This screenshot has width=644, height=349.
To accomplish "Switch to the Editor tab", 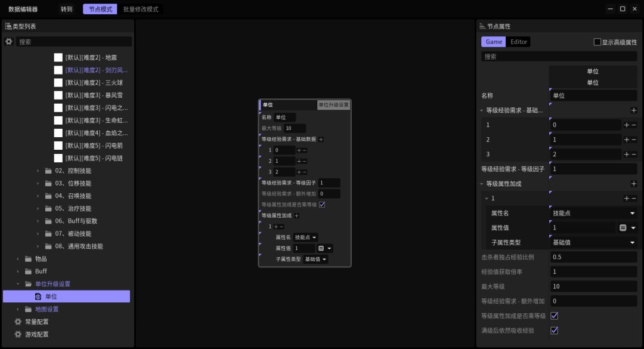I will (x=519, y=42).
